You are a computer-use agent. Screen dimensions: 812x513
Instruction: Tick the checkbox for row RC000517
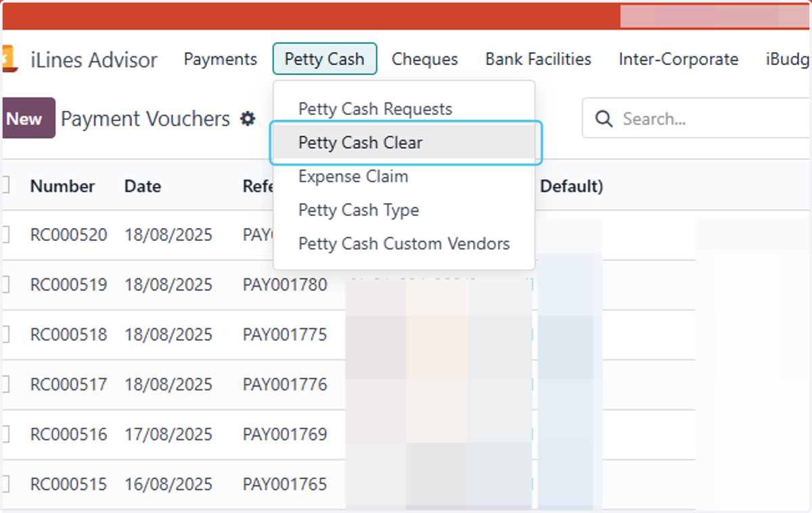tap(5, 384)
